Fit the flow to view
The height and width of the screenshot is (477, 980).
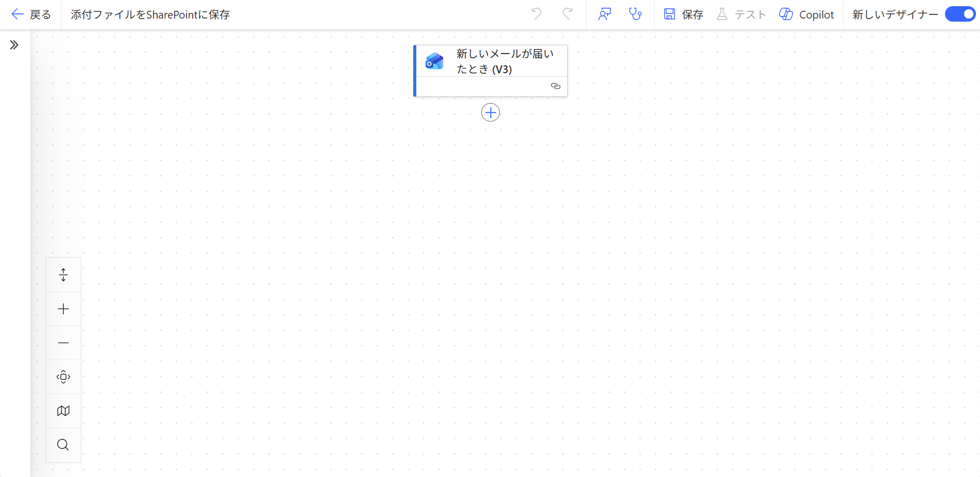click(63, 377)
